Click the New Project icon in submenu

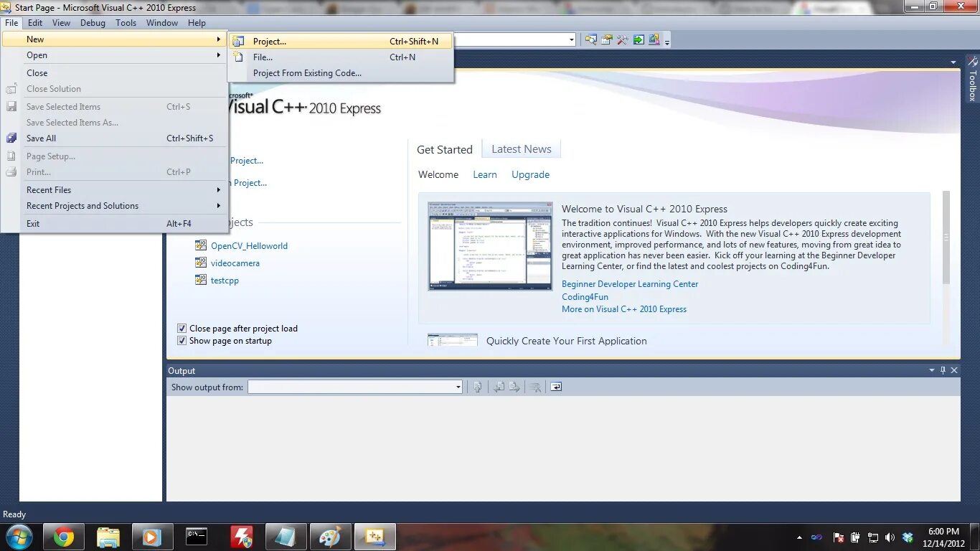point(239,42)
